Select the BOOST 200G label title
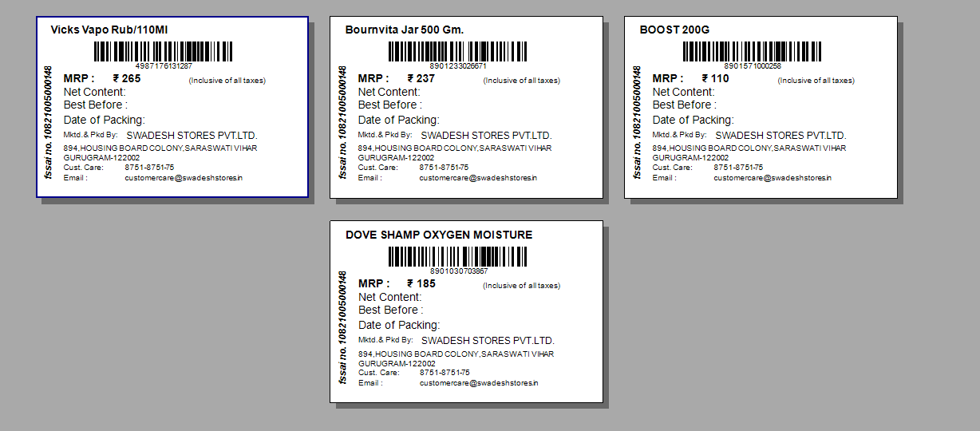Viewport: 980px width, 431px height. pos(674,30)
